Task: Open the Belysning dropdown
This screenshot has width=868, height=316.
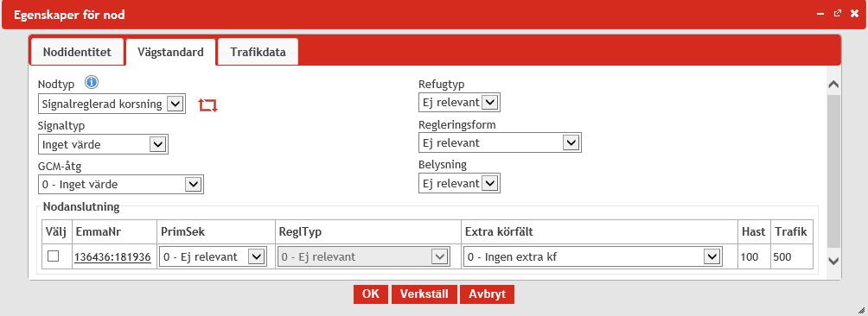Action: tap(459, 183)
